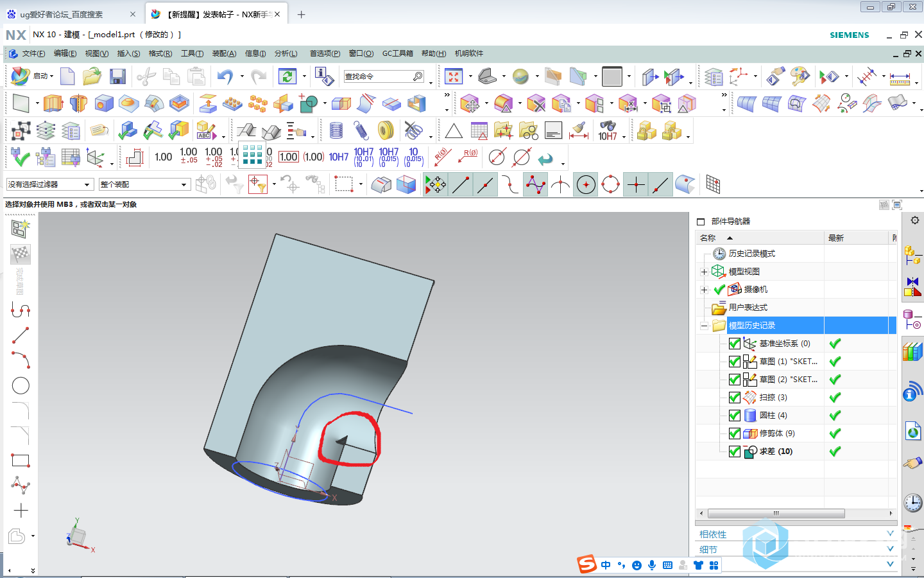Click the 名称 column header
The width and height of the screenshot is (924, 578).
pyautogui.click(x=760, y=238)
